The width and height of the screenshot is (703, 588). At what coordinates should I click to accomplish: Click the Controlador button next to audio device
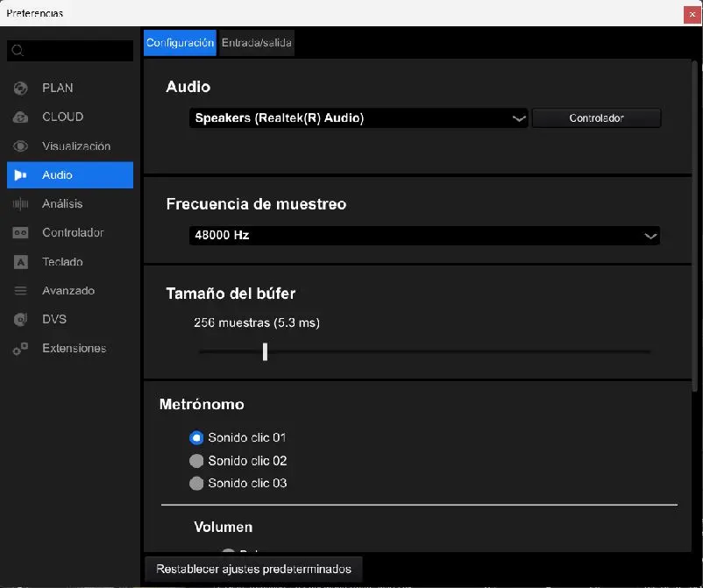point(596,118)
